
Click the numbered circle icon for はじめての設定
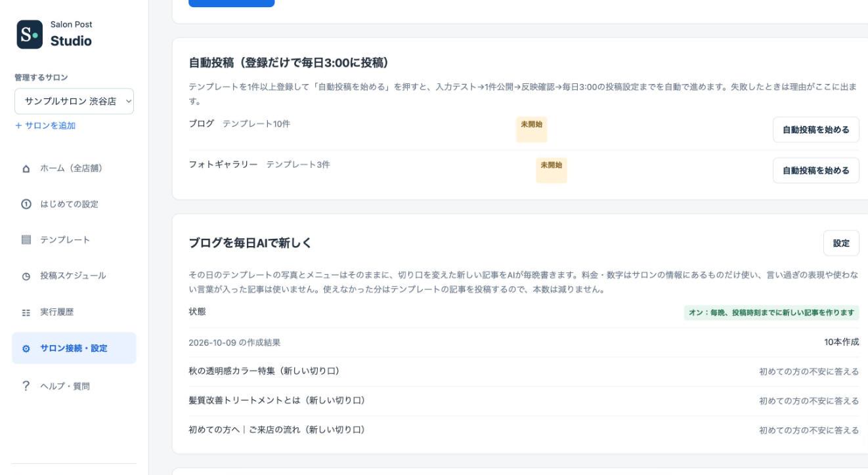[x=26, y=204]
